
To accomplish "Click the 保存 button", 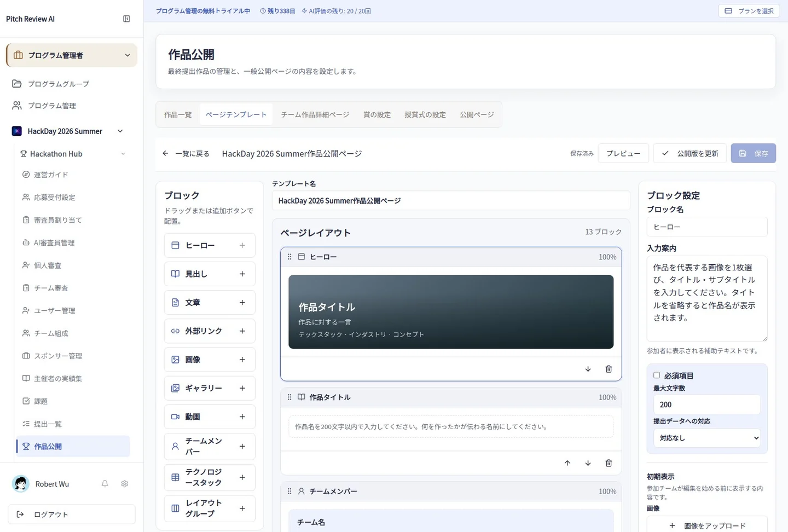I will [754, 153].
